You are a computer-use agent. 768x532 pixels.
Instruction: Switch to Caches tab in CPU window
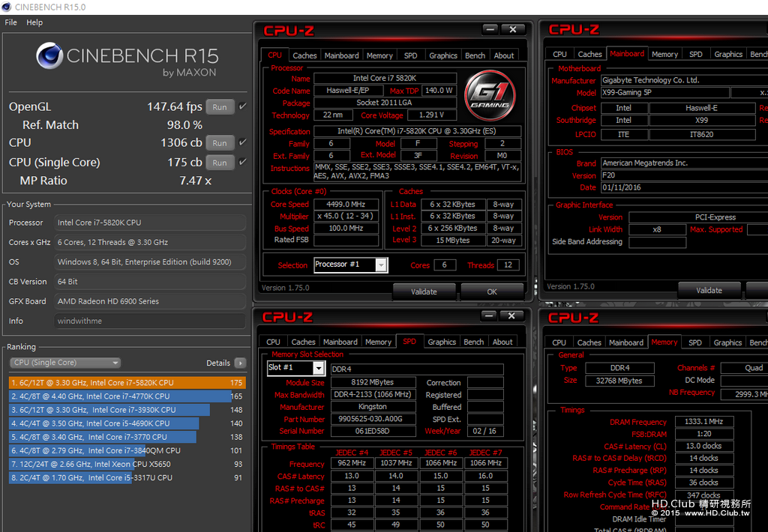(x=304, y=55)
